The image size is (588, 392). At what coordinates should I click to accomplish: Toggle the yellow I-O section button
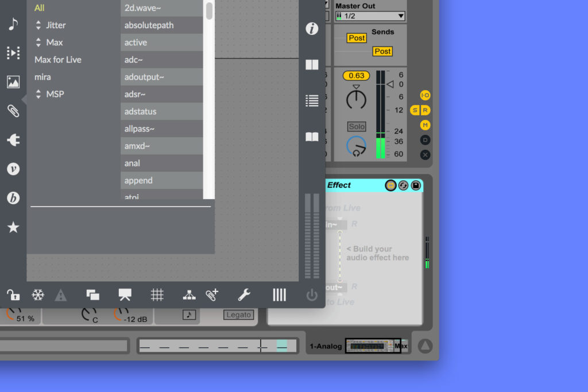[x=425, y=95]
